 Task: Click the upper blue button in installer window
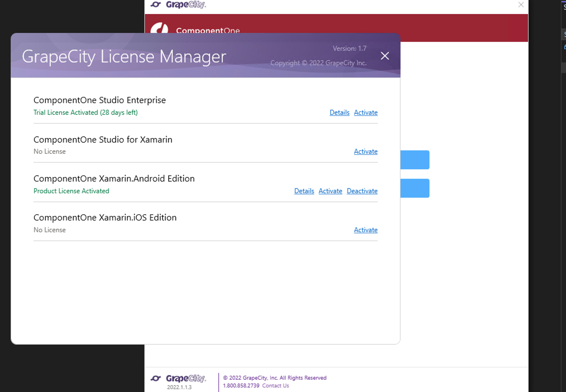pos(415,160)
